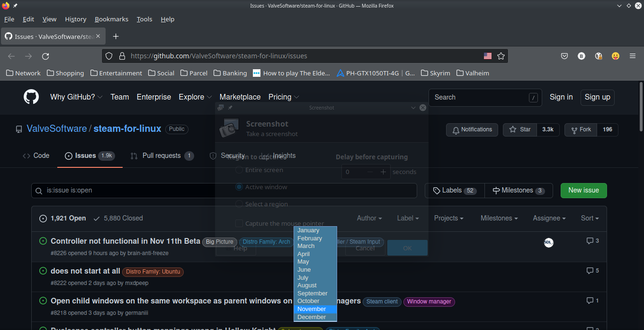Open the Valheim bookmarks folder

(x=473, y=73)
